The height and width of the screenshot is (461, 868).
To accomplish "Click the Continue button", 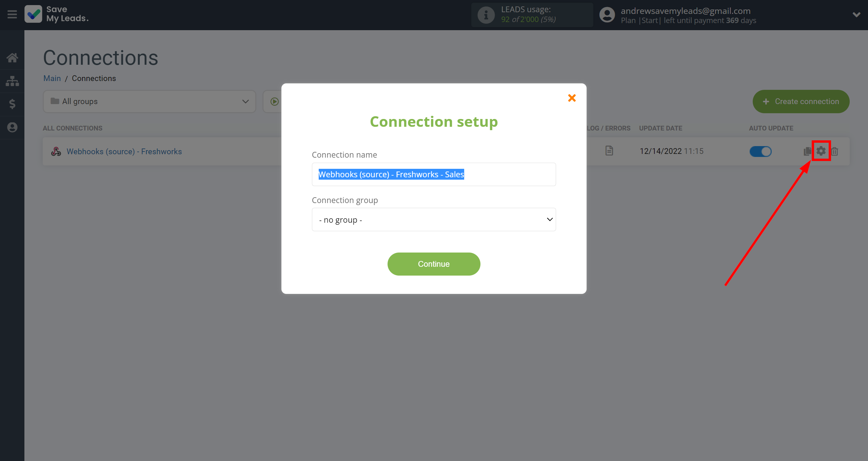I will click(x=433, y=264).
